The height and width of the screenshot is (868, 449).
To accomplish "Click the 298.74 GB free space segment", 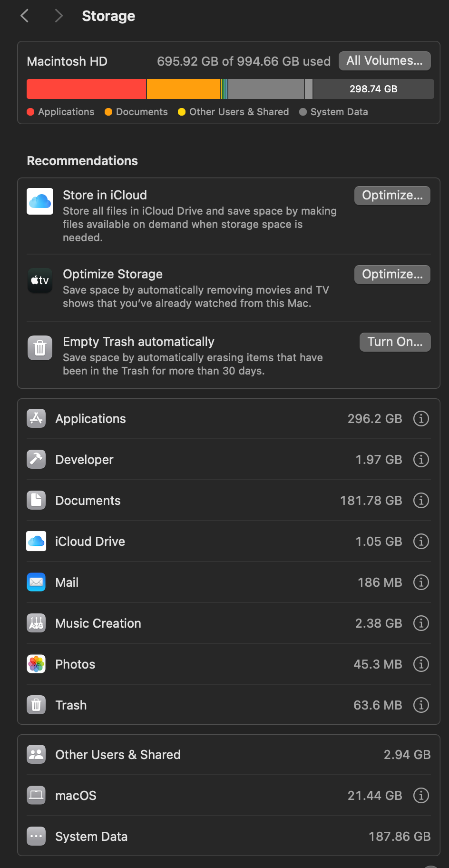I will [x=373, y=89].
